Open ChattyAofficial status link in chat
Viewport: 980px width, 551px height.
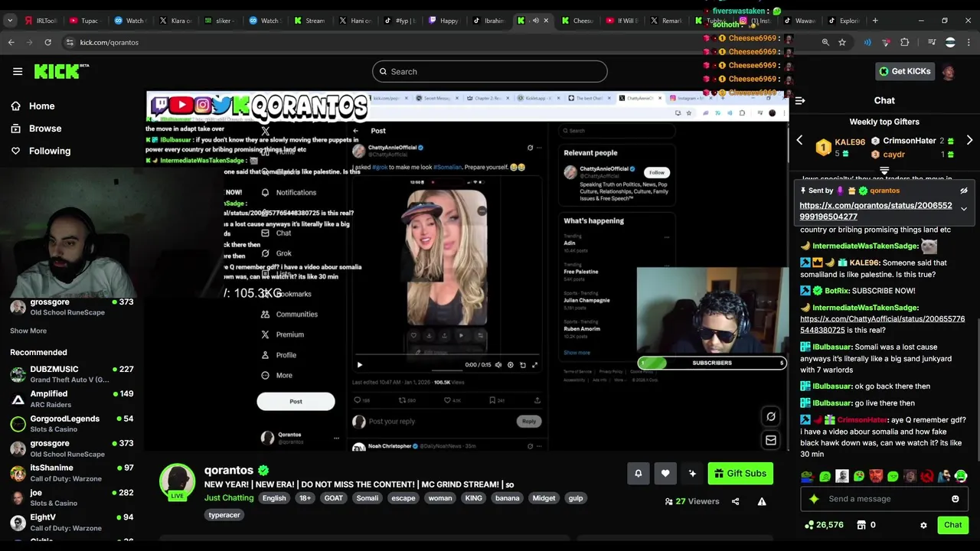coord(882,324)
